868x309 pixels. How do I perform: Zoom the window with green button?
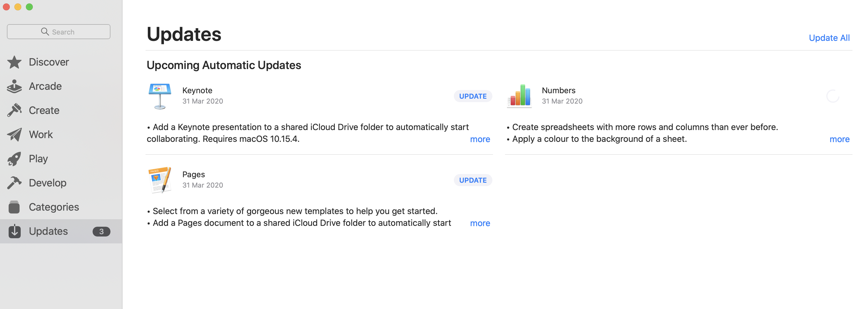(x=29, y=7)
